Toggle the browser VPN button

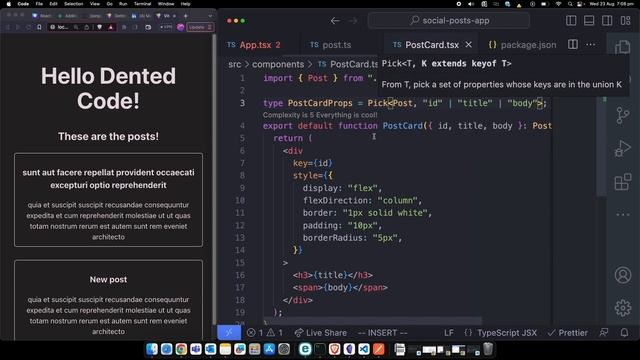(166, 27)
